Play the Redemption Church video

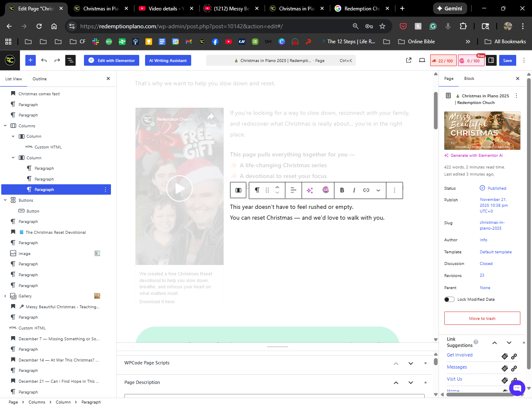[180, 188]
